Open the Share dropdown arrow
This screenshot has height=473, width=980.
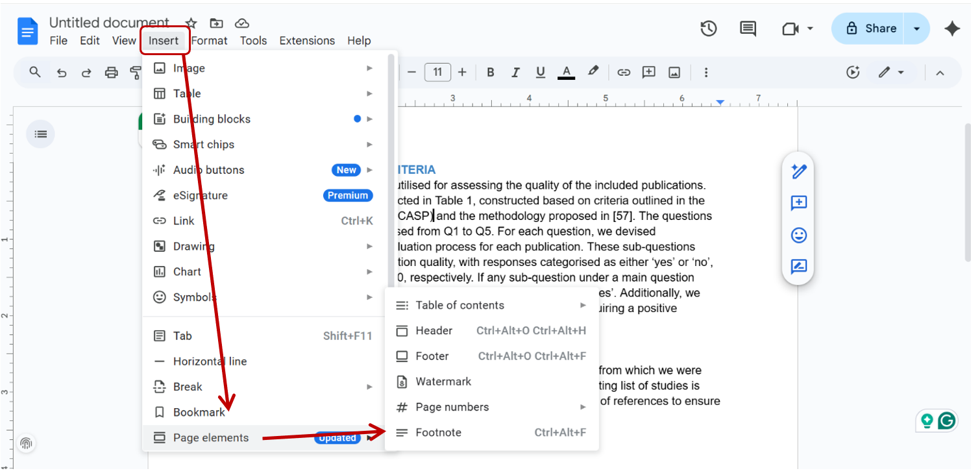coord(916,29)
